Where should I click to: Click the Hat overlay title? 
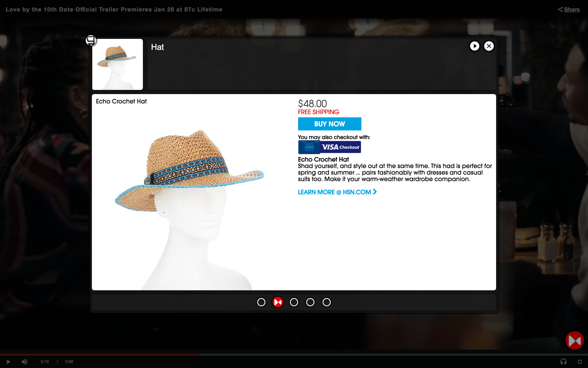point(157,47)
